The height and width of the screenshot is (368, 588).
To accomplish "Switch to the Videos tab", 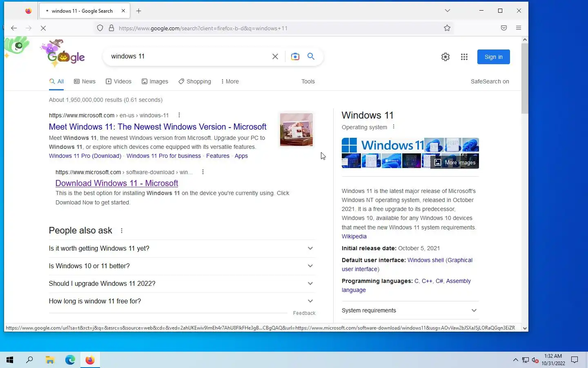I will point(118,81).
